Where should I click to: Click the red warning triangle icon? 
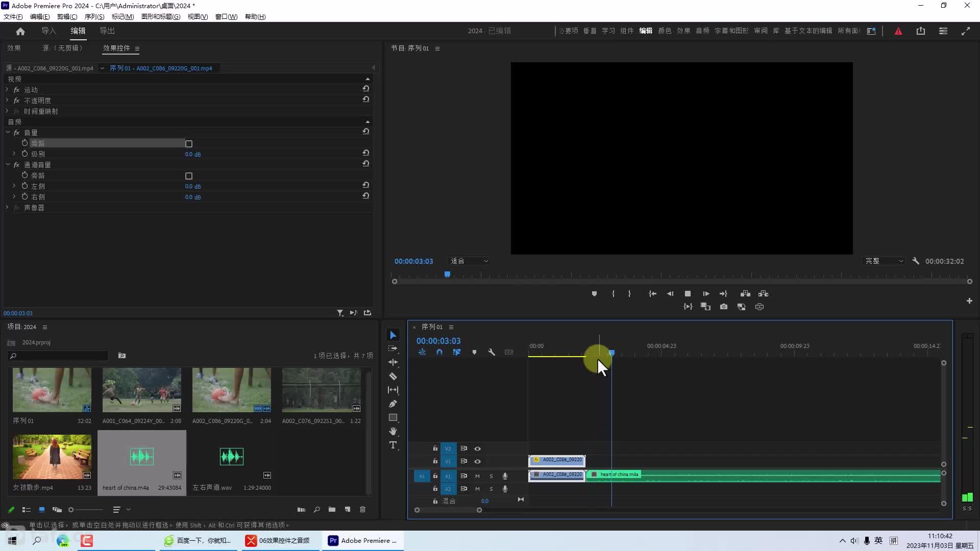coord(898,31)
